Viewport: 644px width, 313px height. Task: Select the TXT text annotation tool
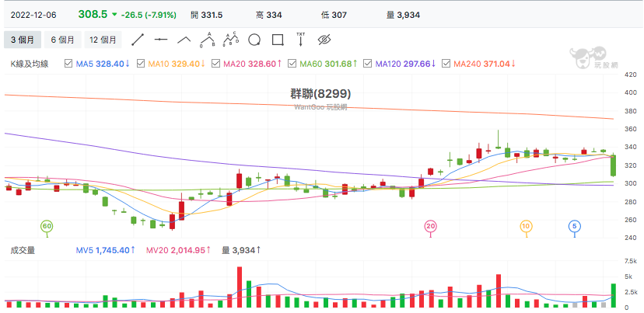pos(301,40)
